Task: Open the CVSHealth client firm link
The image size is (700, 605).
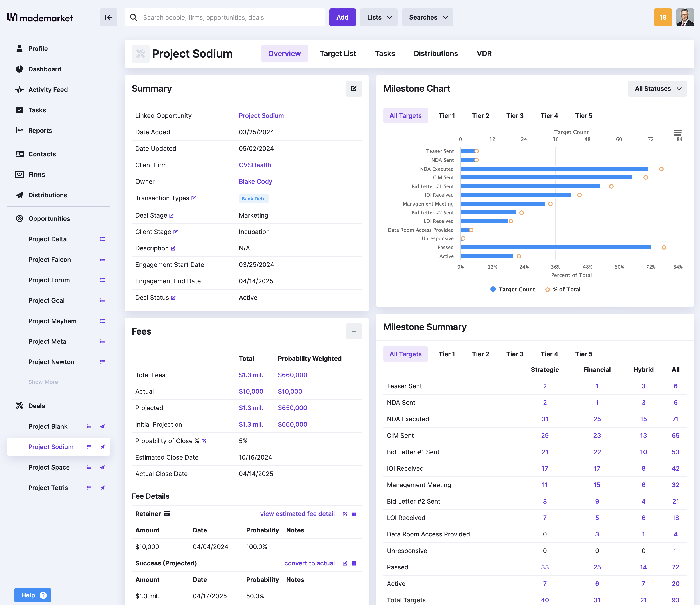Action: tap(255, 165)
